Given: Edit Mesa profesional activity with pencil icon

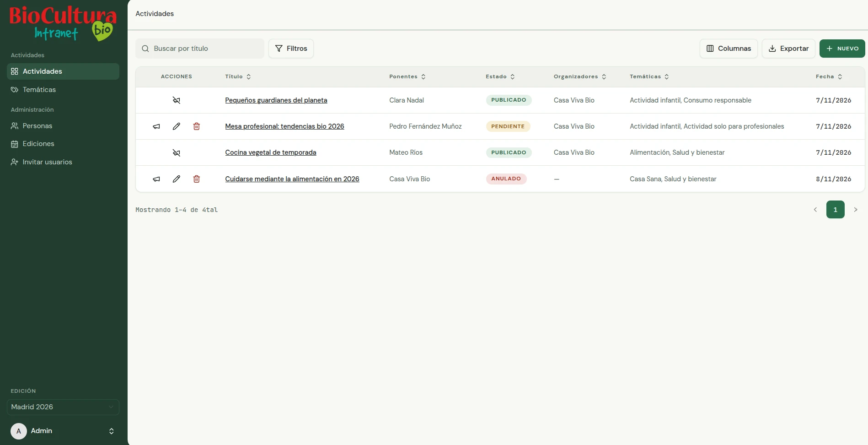Looking at the screenshot, I should [x=177, y=126].
